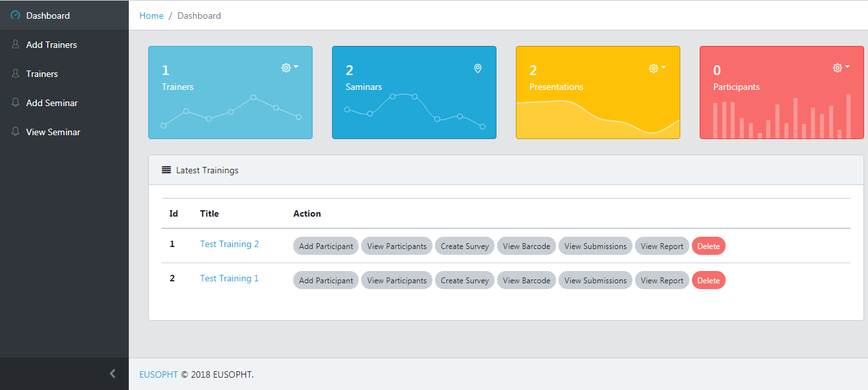Open the Add Seminar menu item
The height and width of the screenshot is (390, 868).
[x=52, y=103]
